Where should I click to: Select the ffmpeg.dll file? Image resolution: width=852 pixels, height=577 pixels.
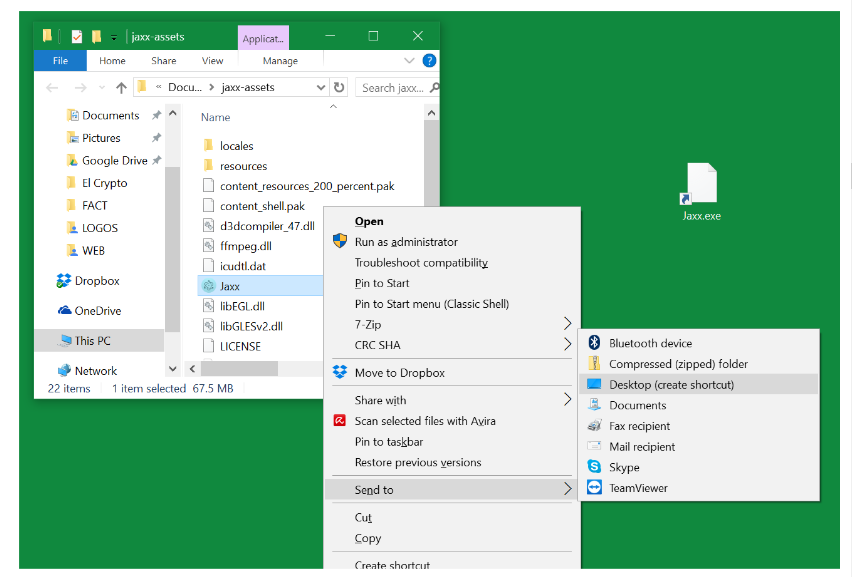tap(246, 246)
